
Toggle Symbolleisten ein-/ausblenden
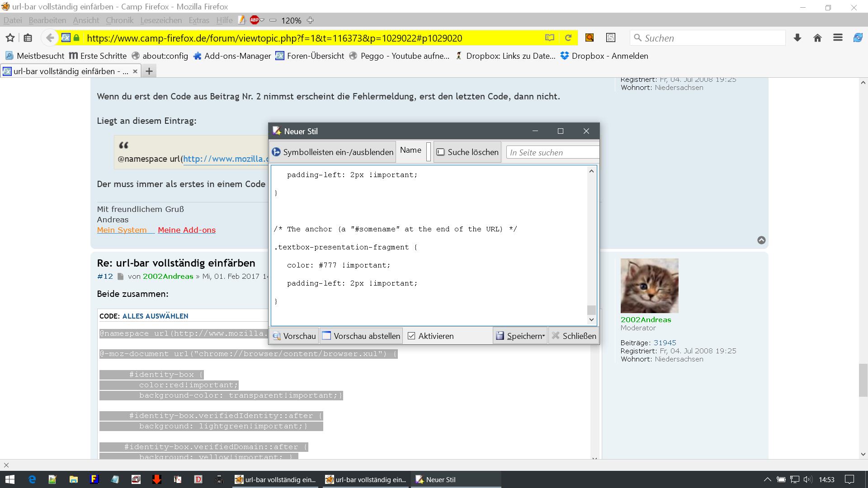(x=333, y=152)
